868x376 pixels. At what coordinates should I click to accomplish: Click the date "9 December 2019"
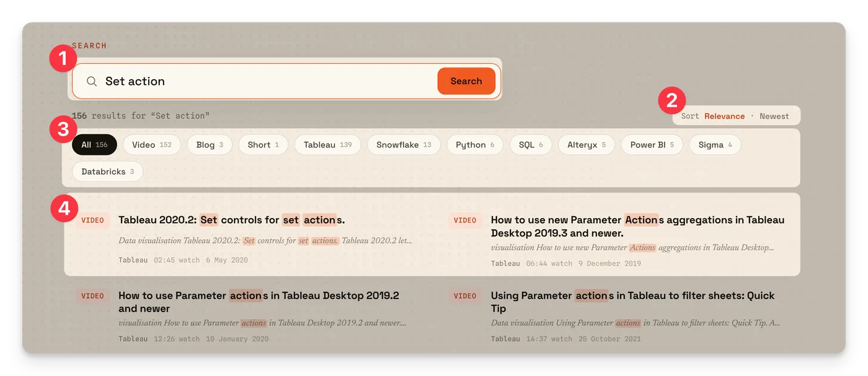(x=609, y=263)
